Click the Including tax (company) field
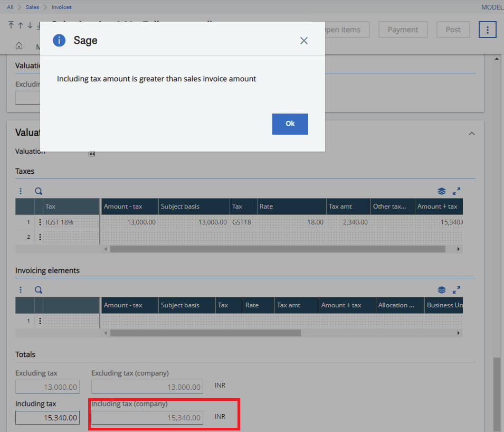This screenshot has height=432, width=504. pyautogui.click(x=147, y=418)
